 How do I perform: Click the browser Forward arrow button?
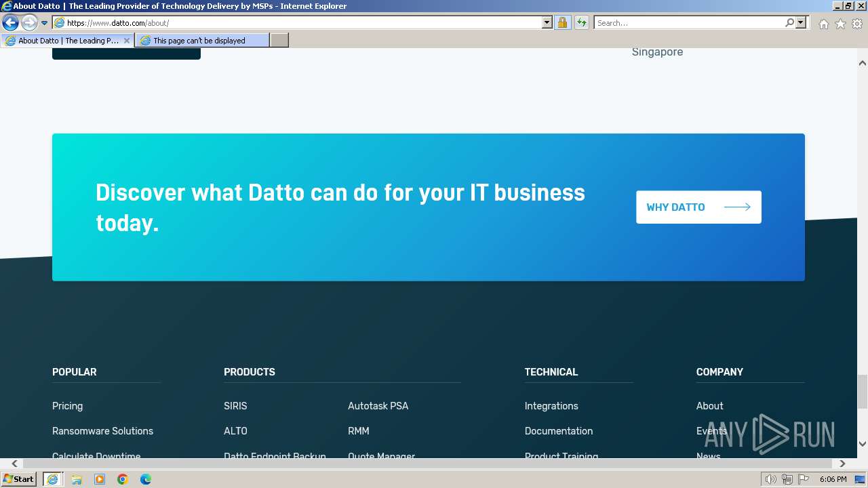pyautogui.click(x=28, y=23)
